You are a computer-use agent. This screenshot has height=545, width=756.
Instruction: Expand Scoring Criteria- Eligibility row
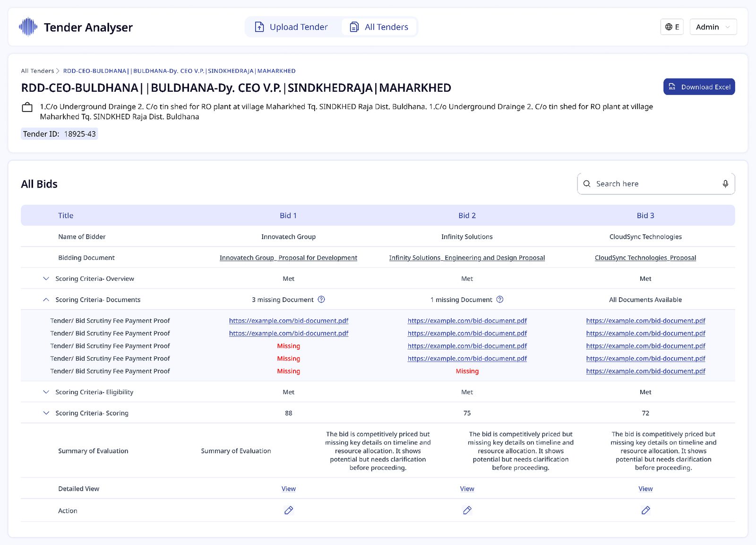click(x=46, y=392)
